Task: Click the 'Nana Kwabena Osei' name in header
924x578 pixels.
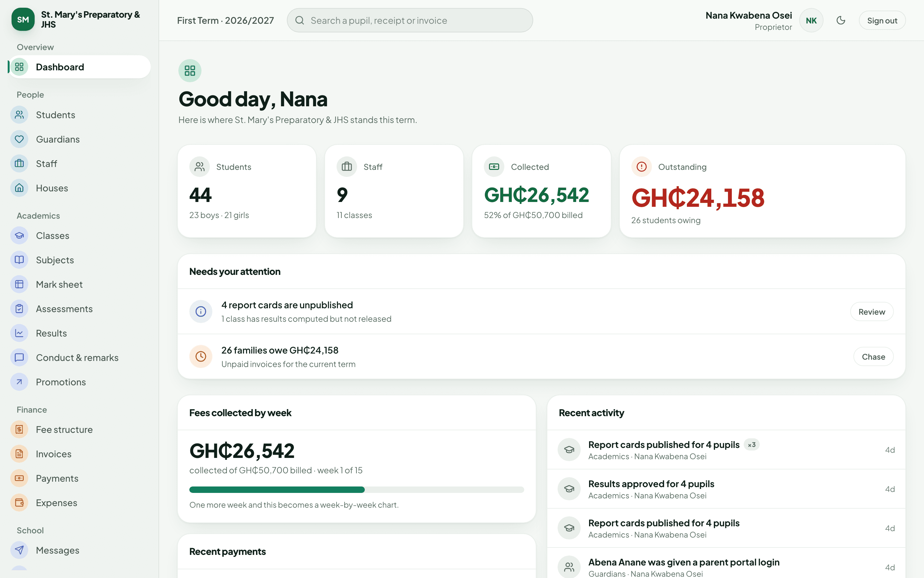Action: pos(749,15)
